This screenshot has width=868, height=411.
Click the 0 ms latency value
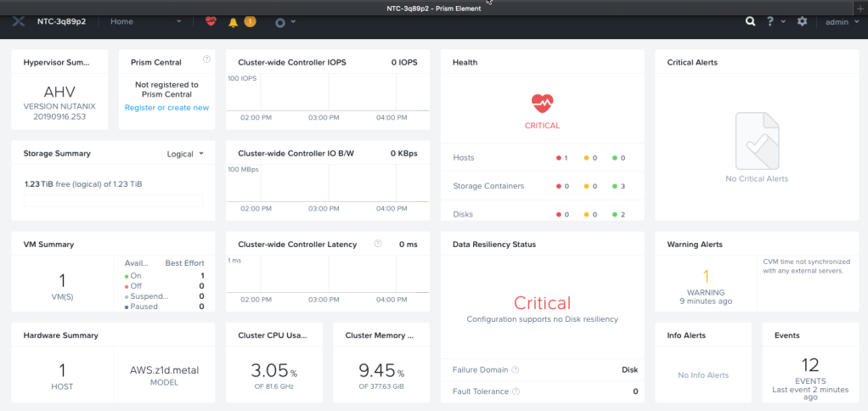[408, 244]
